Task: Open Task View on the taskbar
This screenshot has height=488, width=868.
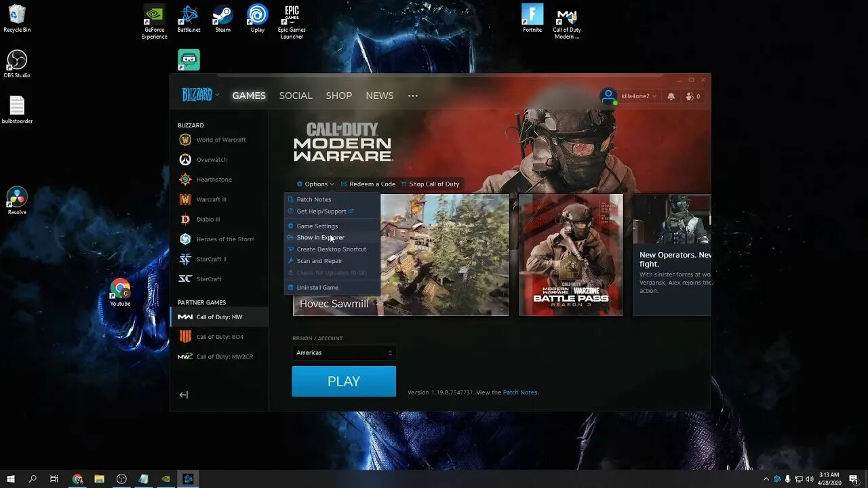Action: click(54, 479)
